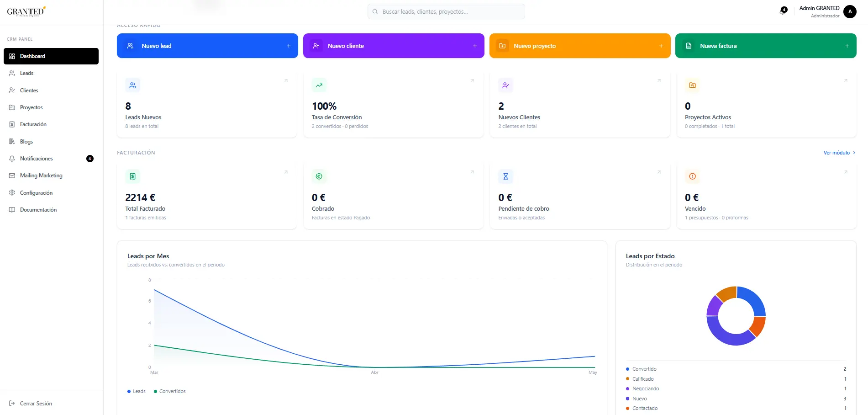
Task: Open Total Facturado card arrow icon
Action: point(286,172)
